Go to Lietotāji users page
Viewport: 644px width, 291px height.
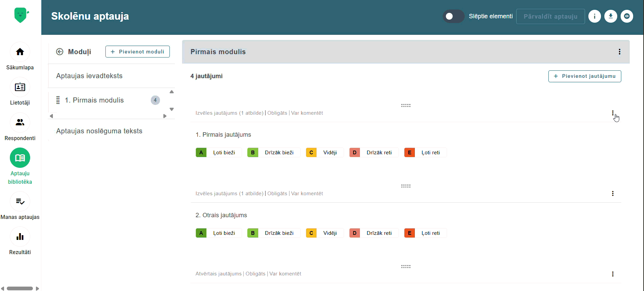(20, 87)
